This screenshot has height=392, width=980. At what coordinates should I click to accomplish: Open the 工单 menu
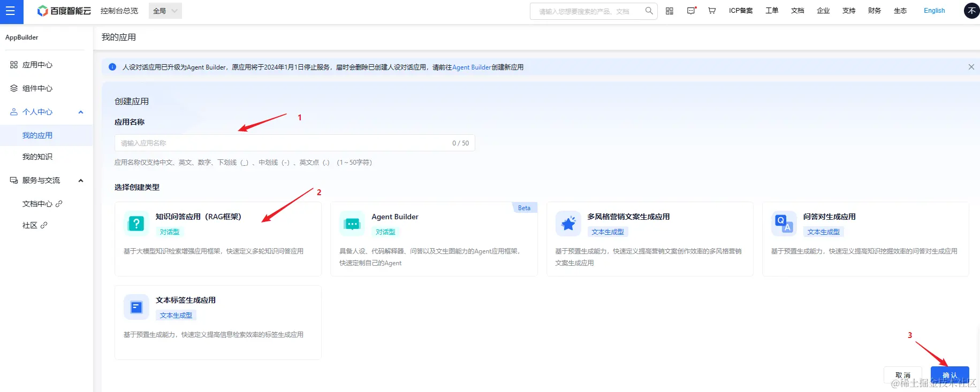click(x=772, y=11)
